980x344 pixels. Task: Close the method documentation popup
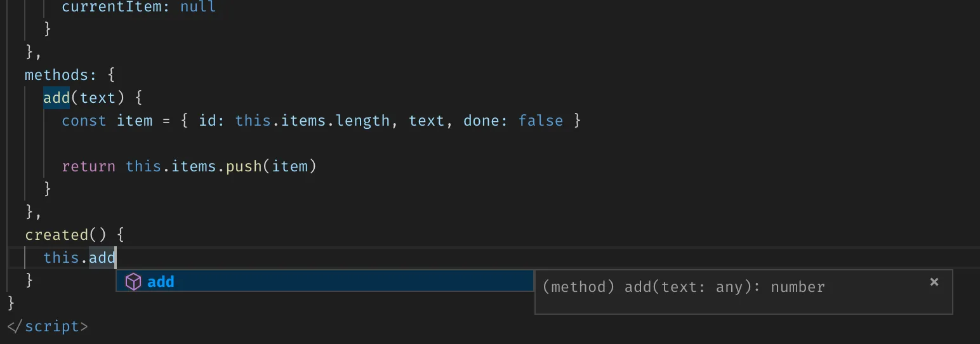coord(934,282)
